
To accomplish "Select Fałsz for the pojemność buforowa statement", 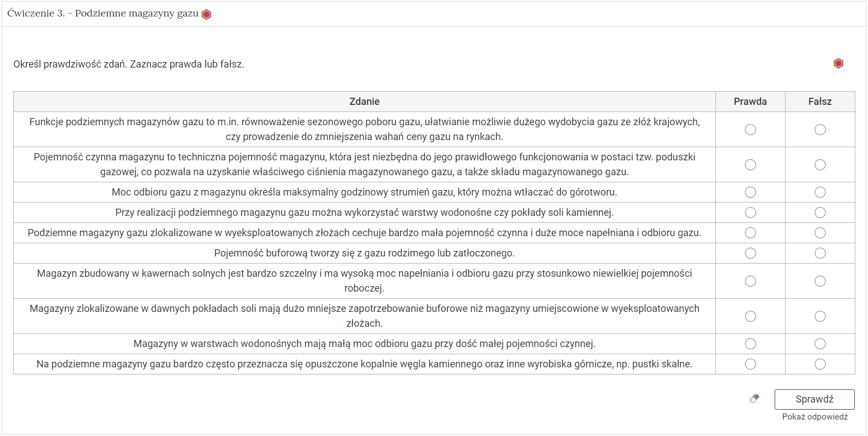I will pos(820,253).
